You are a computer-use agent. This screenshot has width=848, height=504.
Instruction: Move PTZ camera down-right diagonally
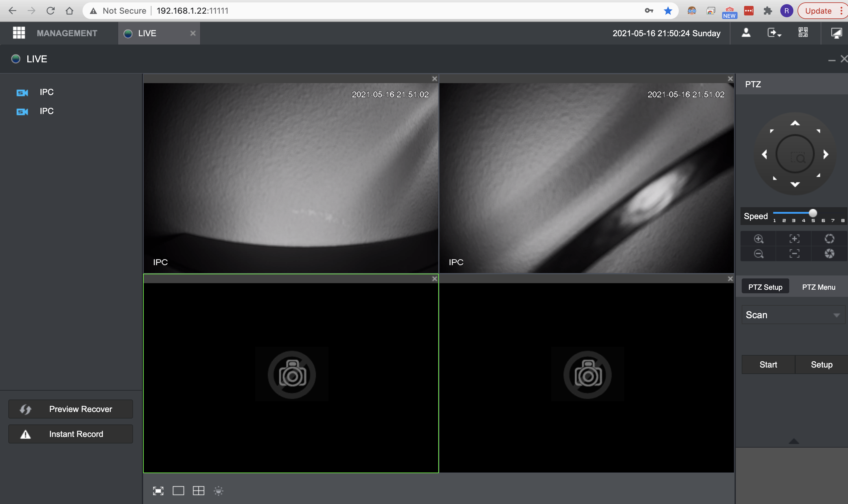click(818, 175)
